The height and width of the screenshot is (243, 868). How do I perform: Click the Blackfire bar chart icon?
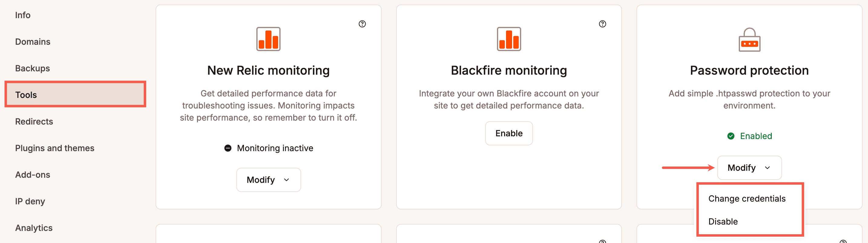pos(508,39)
